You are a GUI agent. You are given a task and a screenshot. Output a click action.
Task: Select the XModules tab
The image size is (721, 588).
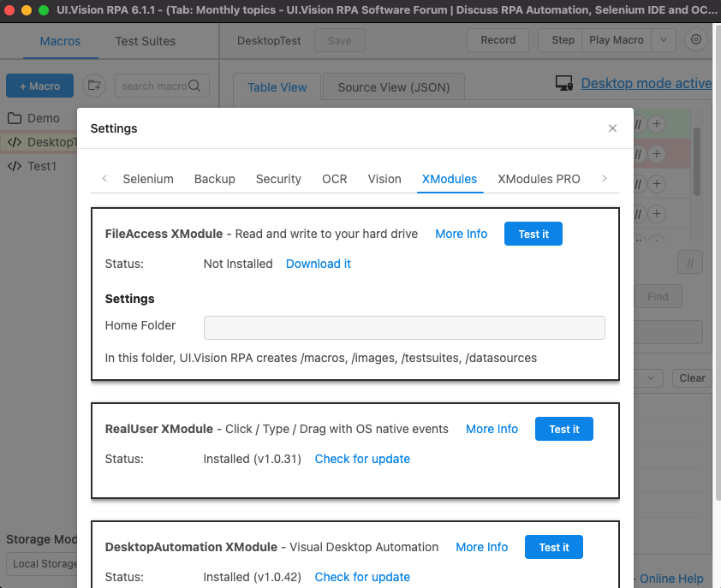click(x=450, y=179)
